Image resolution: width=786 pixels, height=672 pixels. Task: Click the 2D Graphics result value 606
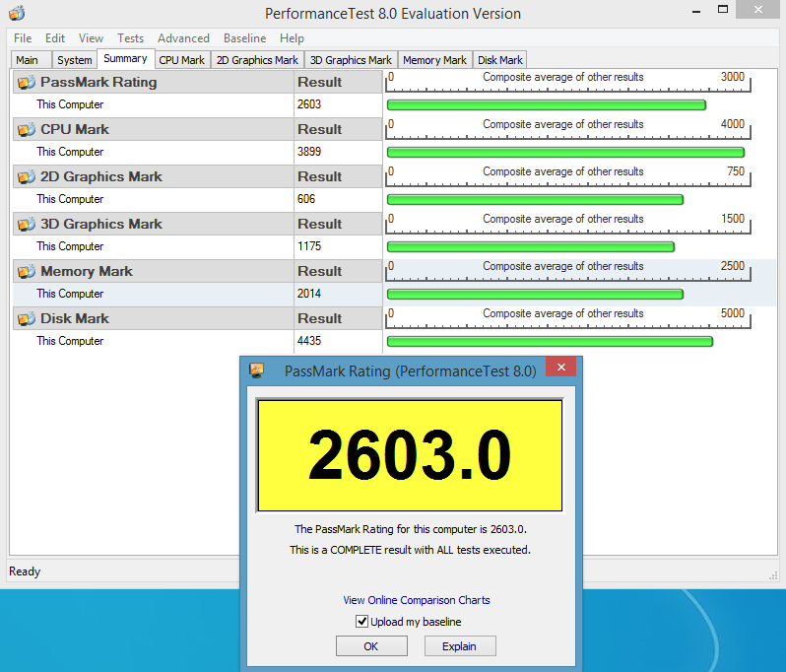point(306,199)
